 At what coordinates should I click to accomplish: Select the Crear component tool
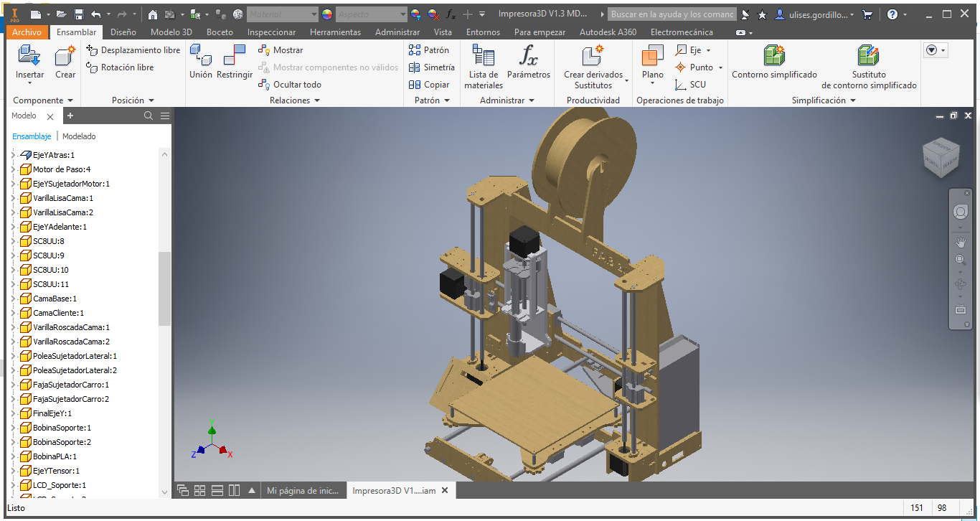pyautogui.click(x=65, y=62)
